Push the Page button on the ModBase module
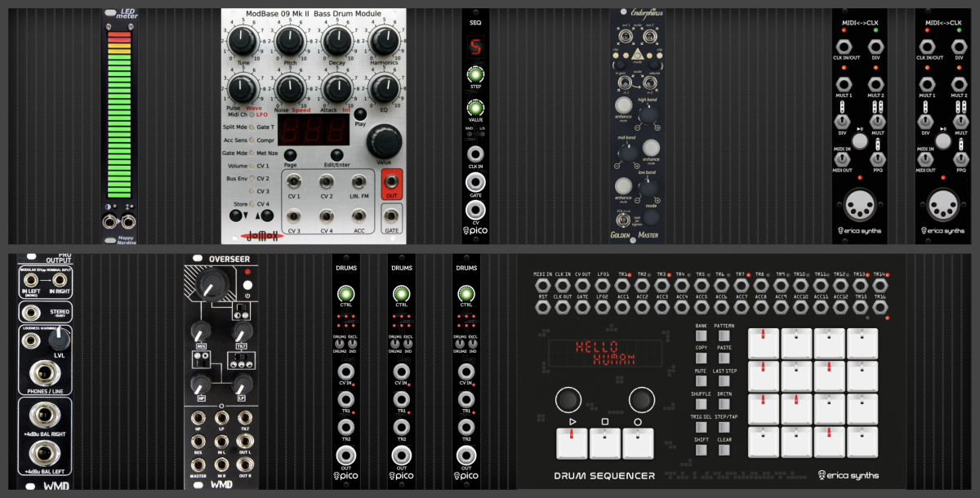This screenshot has width=980, height=498. coord(290,155)
